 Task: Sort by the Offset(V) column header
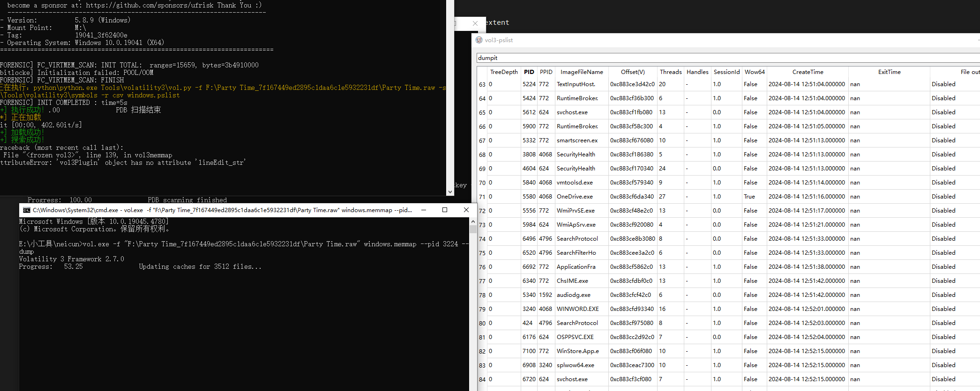point(633,72)
